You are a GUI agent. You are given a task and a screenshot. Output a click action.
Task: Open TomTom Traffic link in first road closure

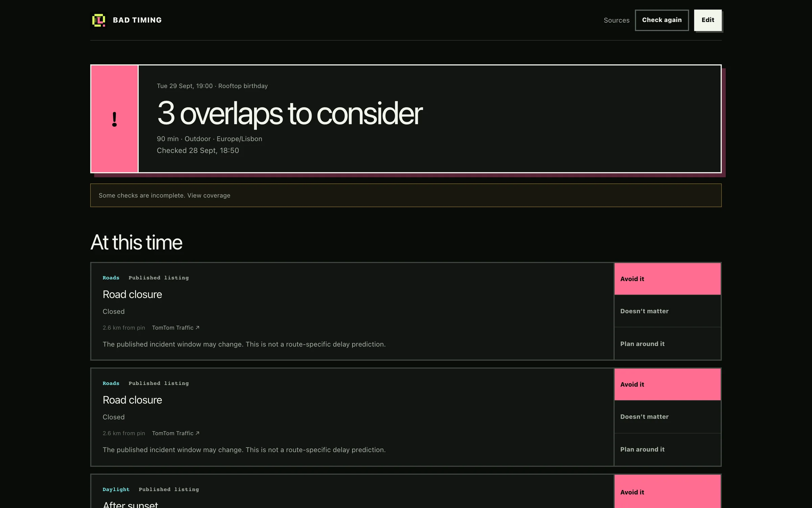pos(176,327)
